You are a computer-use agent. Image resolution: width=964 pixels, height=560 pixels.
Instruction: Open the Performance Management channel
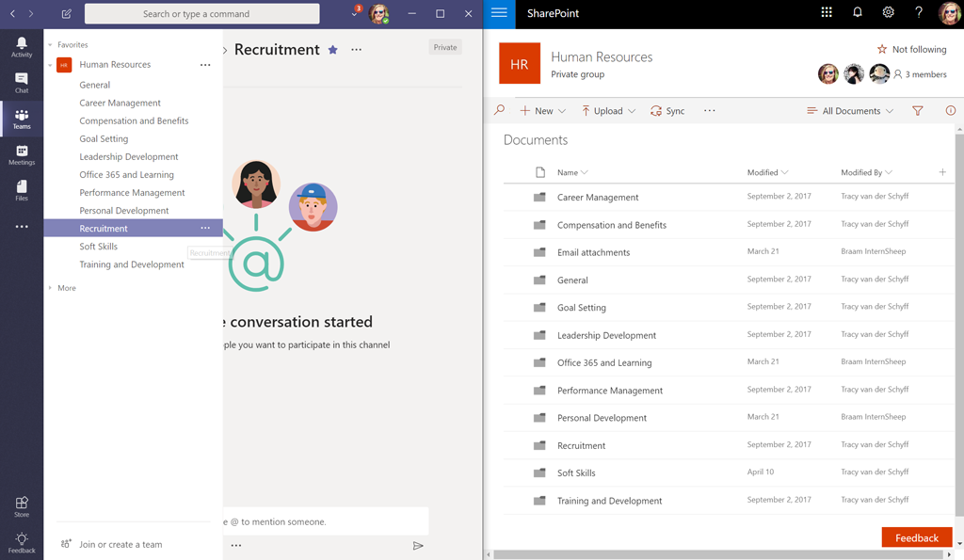tap(133, 192)
